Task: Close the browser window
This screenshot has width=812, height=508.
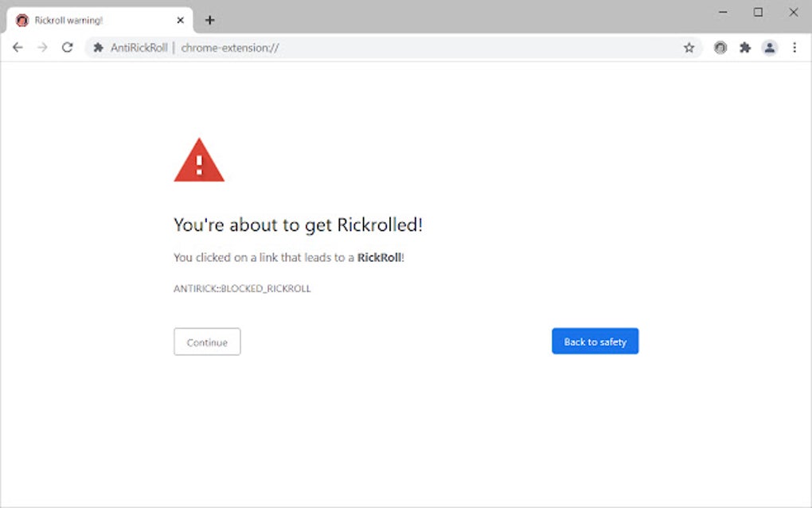Action: 794,12
